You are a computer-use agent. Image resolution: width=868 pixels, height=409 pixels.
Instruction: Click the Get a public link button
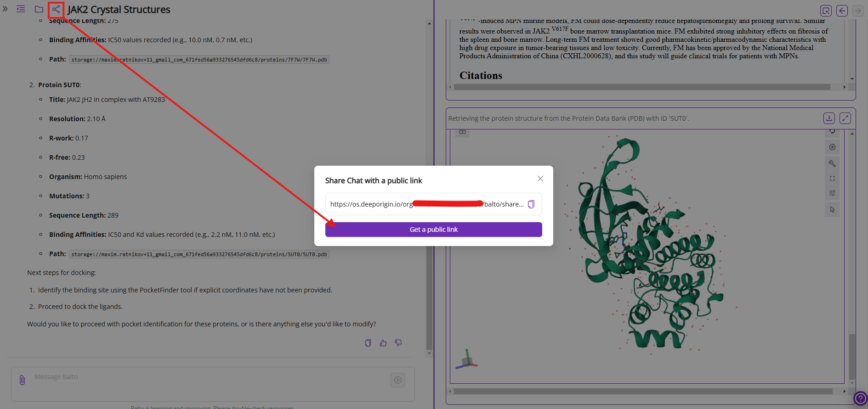433,230
